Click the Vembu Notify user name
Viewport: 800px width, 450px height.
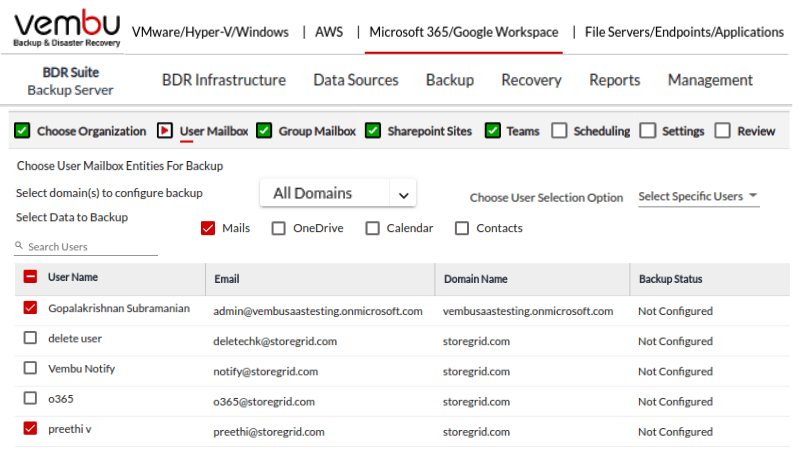click(x=82, y=369)
